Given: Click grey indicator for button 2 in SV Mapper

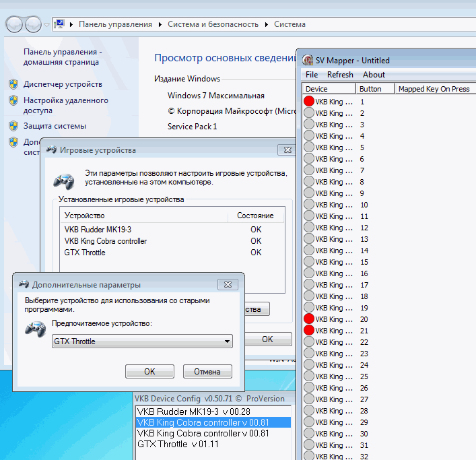Looking at the screenshot, I should coord(309,112).
